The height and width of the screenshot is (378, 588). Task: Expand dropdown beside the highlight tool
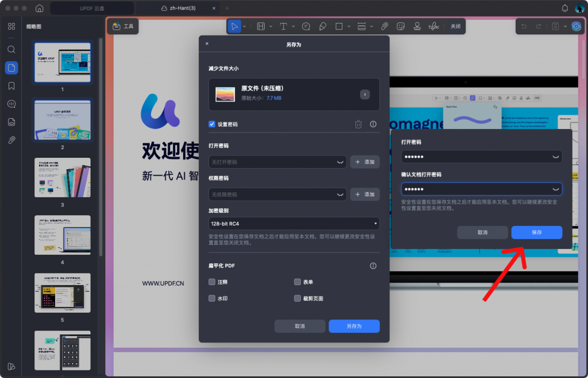271,26
